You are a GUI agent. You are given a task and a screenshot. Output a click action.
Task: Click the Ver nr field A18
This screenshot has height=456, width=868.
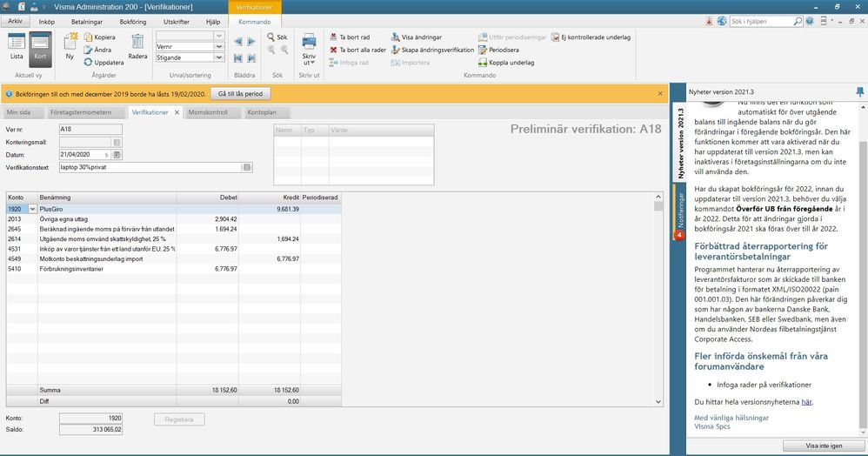click(90, 129)
